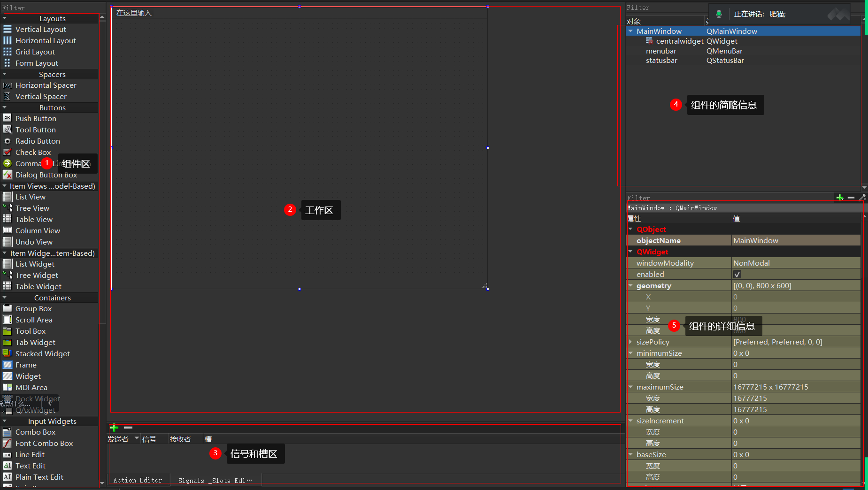The image size is (868, 490).
Task: Add dynamic property with green plus
Action: (x=840, y=198)
